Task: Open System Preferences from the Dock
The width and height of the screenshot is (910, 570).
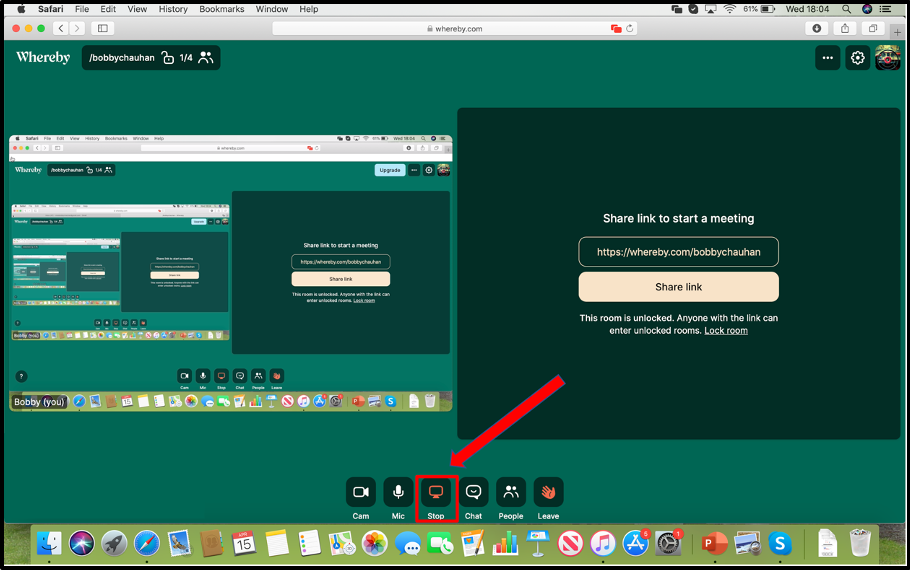Action: (668, 544)
